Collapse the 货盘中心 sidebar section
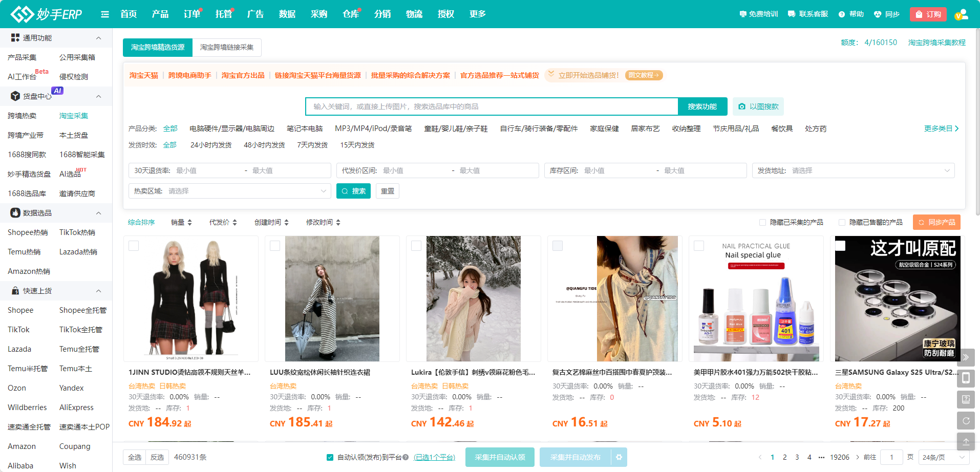This screenshot has height=472, width=980. click(99, 96)
